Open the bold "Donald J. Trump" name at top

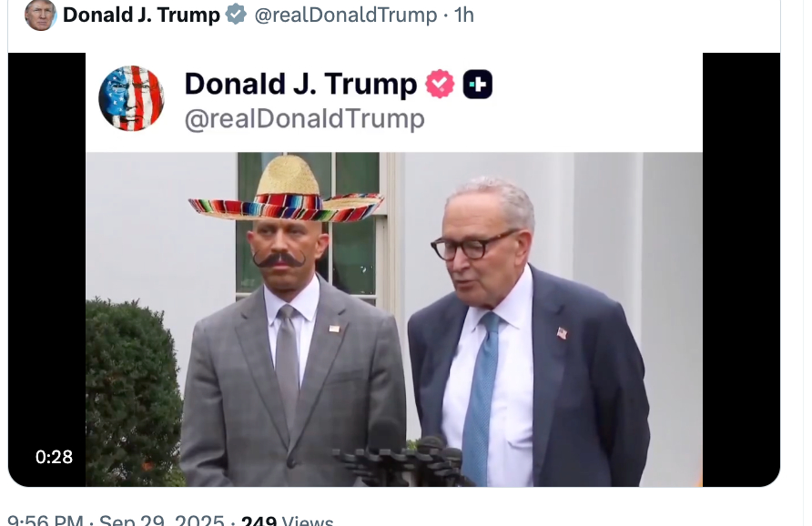pos(141,15)
